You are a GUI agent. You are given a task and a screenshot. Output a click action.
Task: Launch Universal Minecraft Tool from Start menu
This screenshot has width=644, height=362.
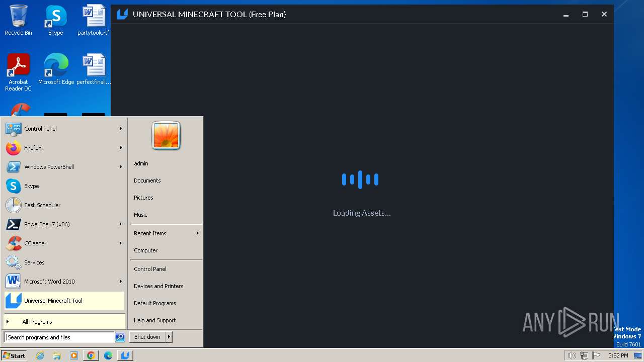[64, 301]
